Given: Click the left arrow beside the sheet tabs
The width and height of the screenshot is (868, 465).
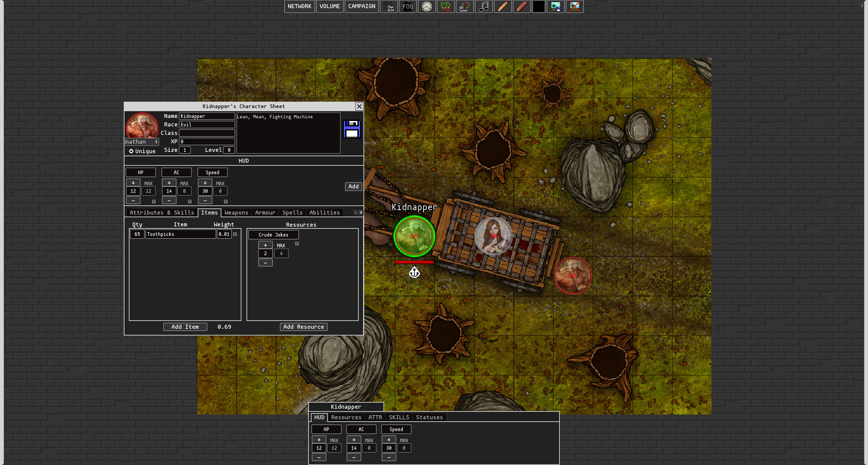Looking at the screenshot, I should coord(355,212).
